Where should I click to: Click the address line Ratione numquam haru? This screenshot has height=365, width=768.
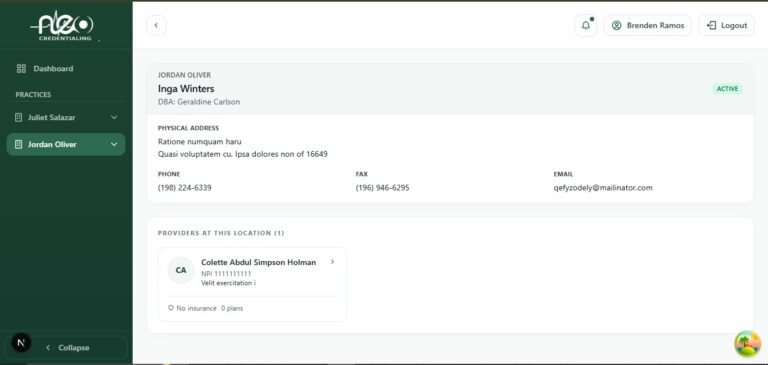click(x=199, y=142)
